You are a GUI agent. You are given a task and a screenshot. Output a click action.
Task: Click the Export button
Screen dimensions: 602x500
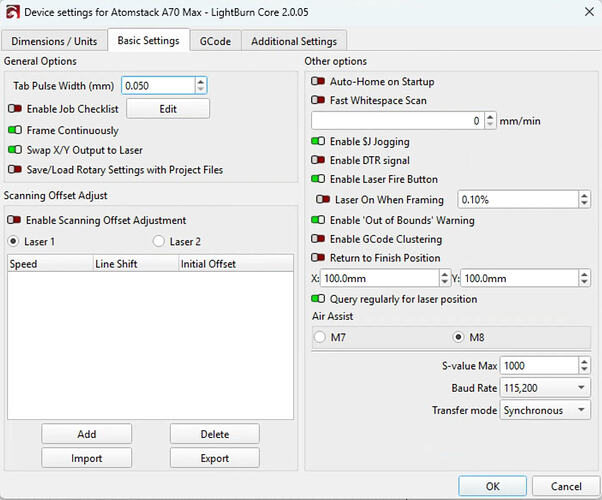point(215,458)
